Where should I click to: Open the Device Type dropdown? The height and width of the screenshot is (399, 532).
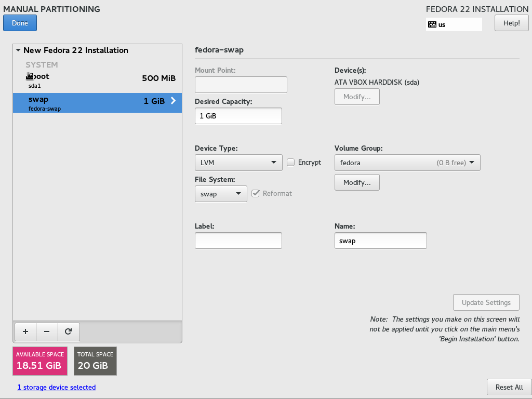238,163
